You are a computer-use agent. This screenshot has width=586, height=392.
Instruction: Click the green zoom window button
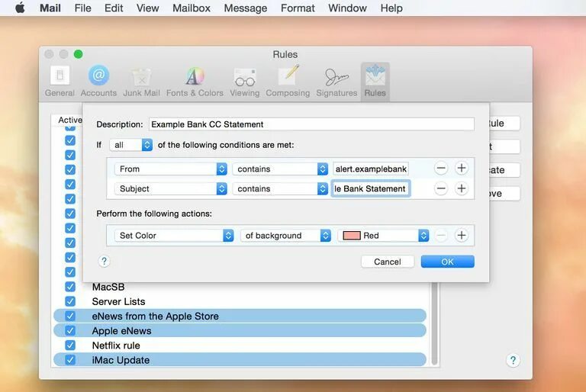[x=78, y=54]
